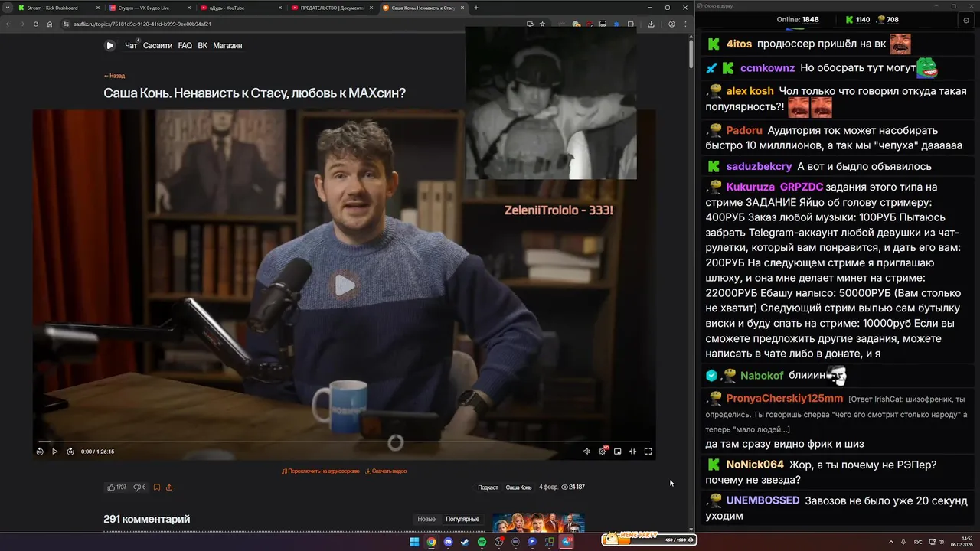Click username saduzbekcry in chat
The image size is (980, 551).
[x=759, y=166]
